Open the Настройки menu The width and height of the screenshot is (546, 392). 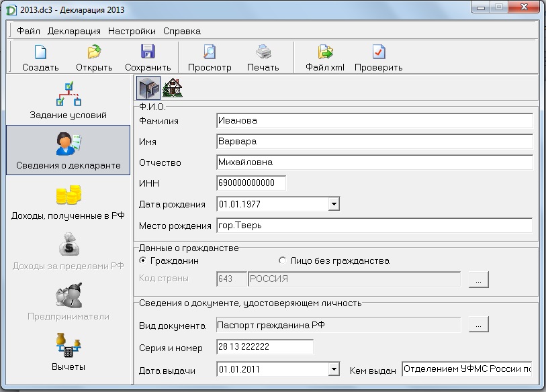132,31
